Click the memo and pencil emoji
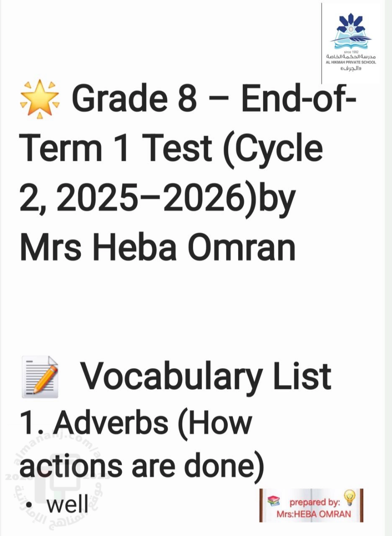392x536 pixels. coord(40,376)
